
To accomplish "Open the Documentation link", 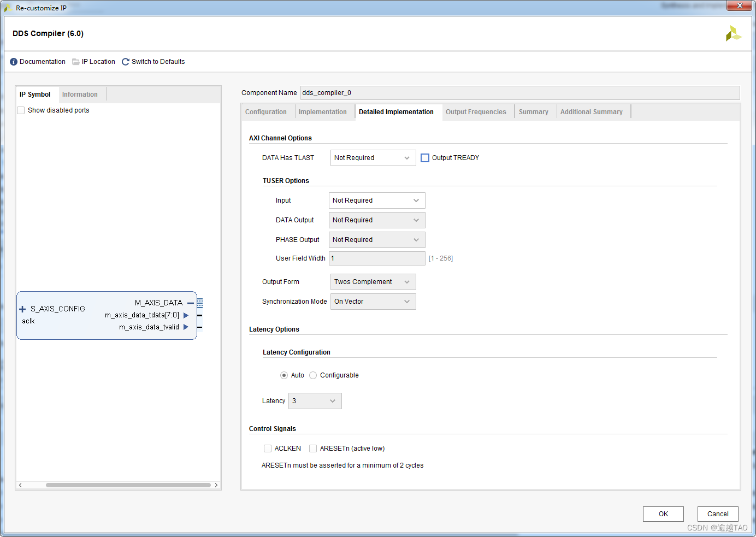I will 43,62.
